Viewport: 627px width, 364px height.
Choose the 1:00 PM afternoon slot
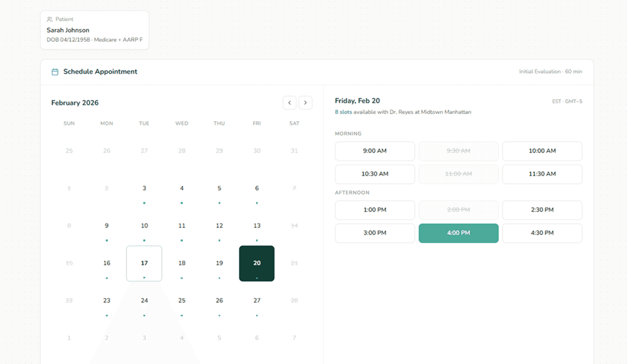point(375,210)
